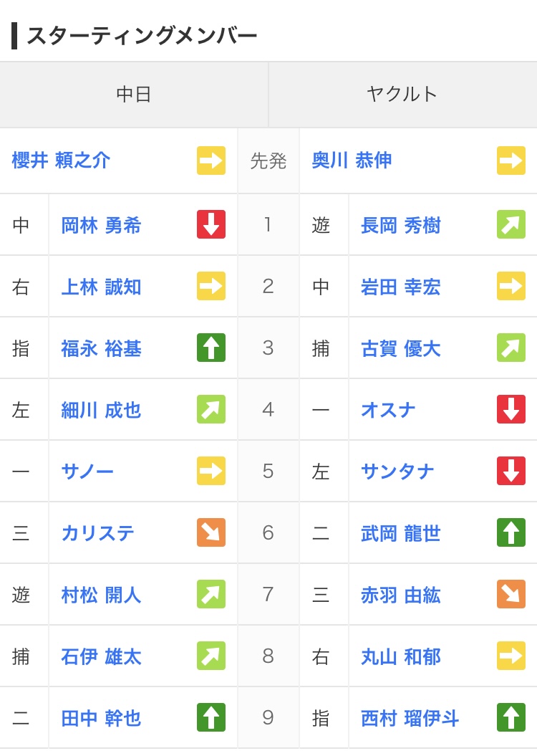Click the yellow arrow beside 丸山 和郁
Screen dimensions: 537x756
coord(511,656)
